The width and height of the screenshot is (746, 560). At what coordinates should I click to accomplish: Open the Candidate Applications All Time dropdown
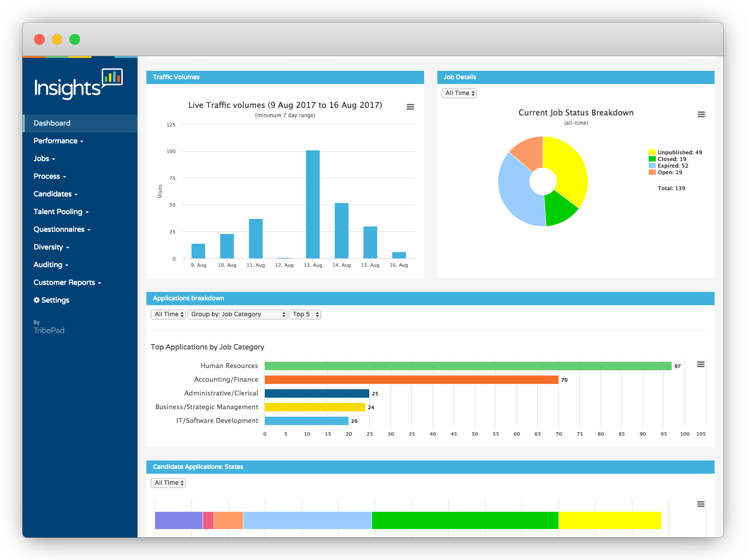coord(168,483)
